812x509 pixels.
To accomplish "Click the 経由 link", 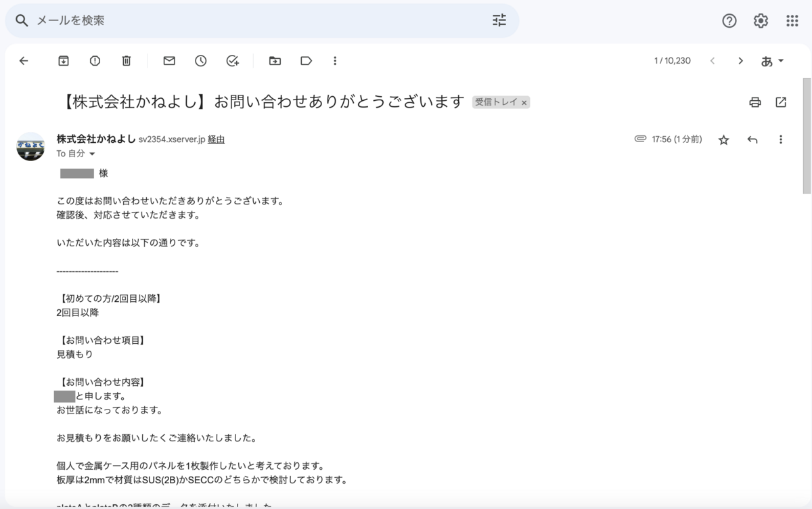I will pos(216,139).
